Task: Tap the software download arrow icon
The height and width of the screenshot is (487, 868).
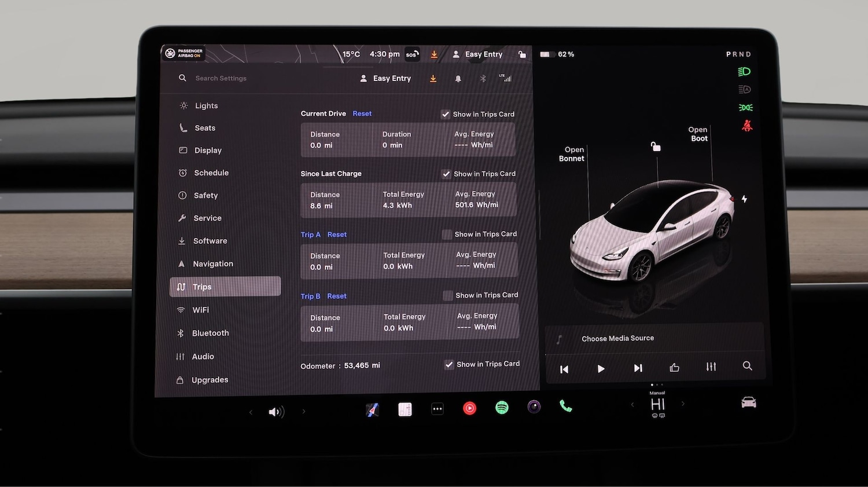Action: click(433, 78)
